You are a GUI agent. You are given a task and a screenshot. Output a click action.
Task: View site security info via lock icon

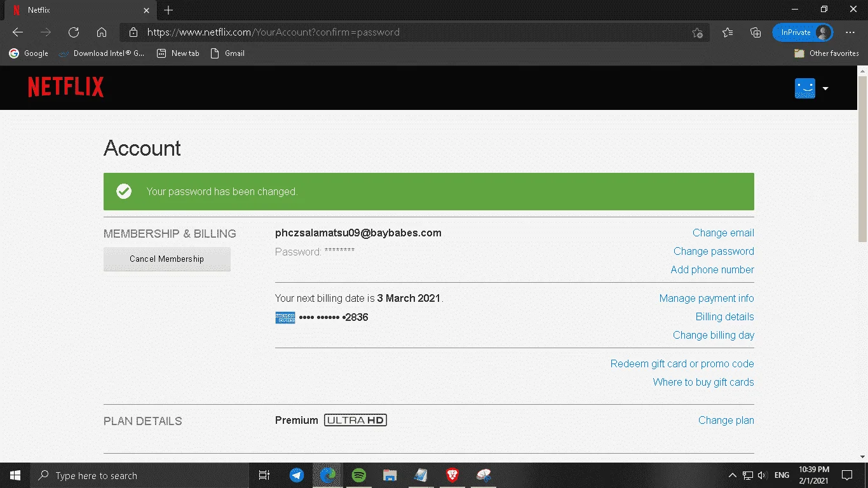click(133, 32)
